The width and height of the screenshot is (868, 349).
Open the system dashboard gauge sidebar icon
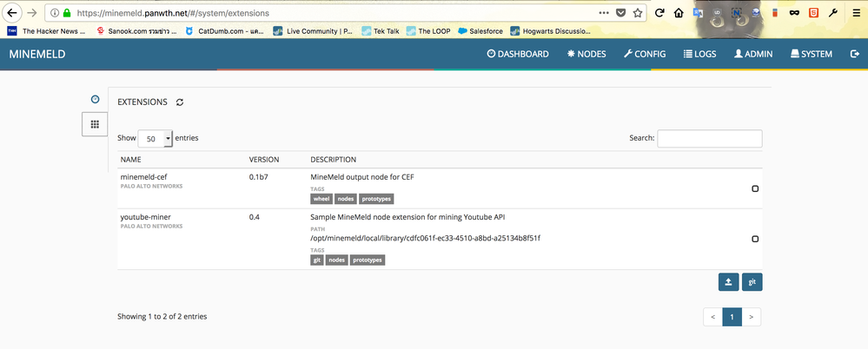(x=96, y=99)
